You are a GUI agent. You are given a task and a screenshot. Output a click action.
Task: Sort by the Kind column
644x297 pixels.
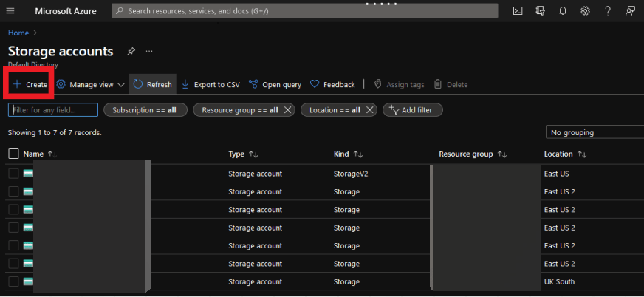point(349,154)
